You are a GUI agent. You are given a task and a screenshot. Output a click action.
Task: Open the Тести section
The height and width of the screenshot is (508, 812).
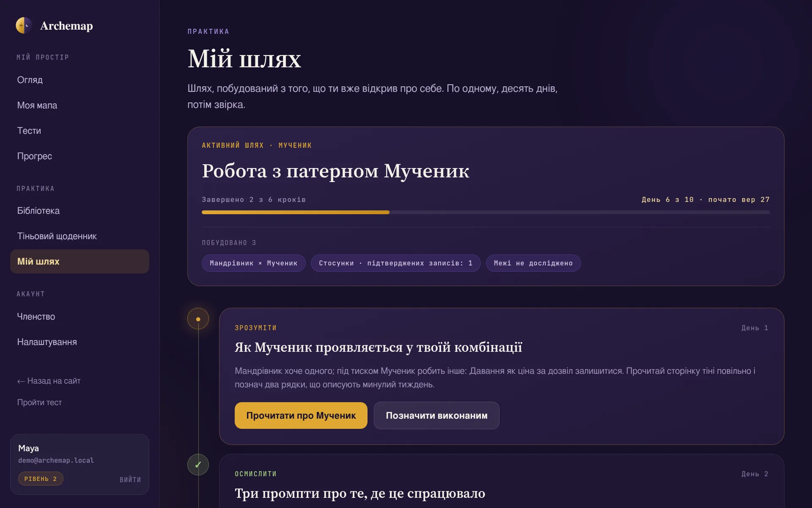80,131
